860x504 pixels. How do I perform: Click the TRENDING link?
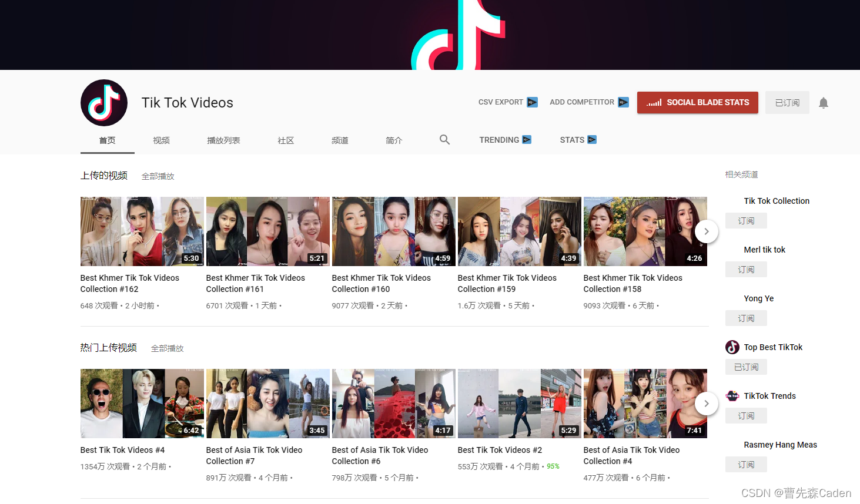click(x=499, y=140)
